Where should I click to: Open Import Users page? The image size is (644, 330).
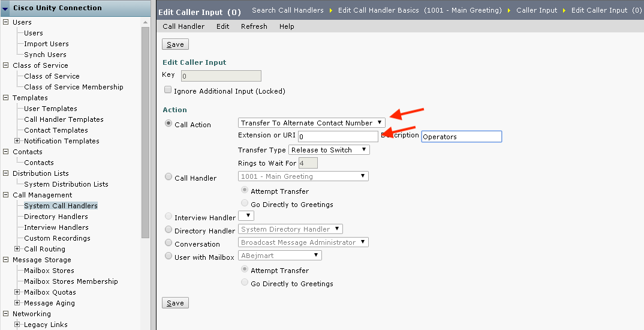tap(46, 44)
